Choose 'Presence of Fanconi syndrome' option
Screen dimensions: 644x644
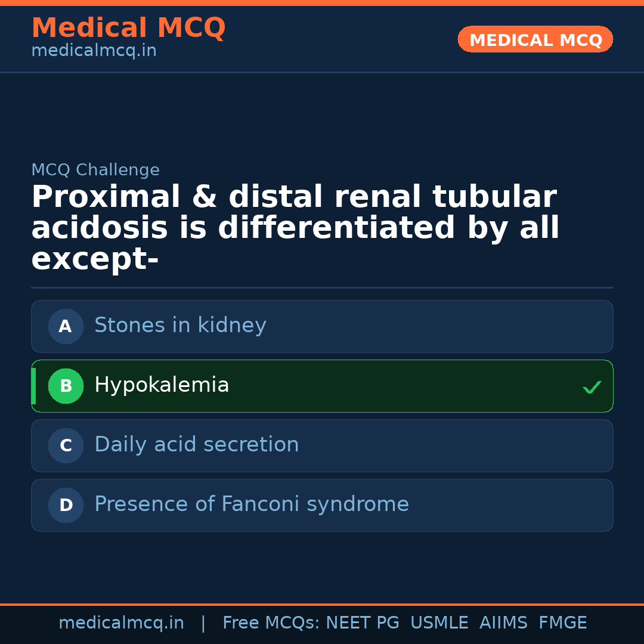251,504
